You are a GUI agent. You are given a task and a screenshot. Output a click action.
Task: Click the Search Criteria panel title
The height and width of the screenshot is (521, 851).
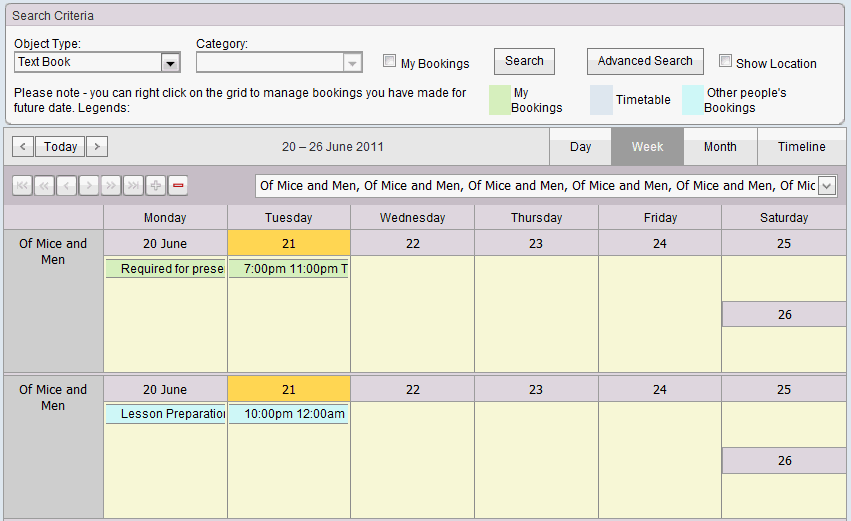coord(53,16)
